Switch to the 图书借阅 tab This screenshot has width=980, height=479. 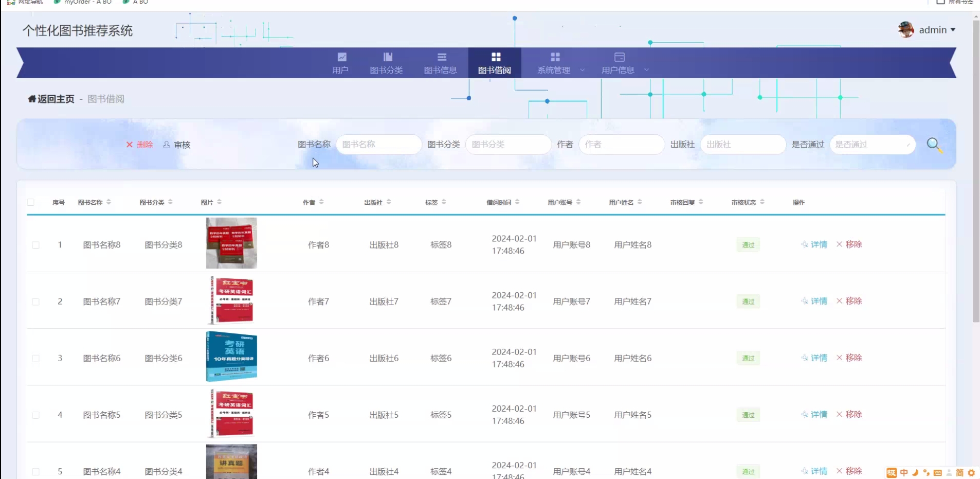(x=495, y=63)
